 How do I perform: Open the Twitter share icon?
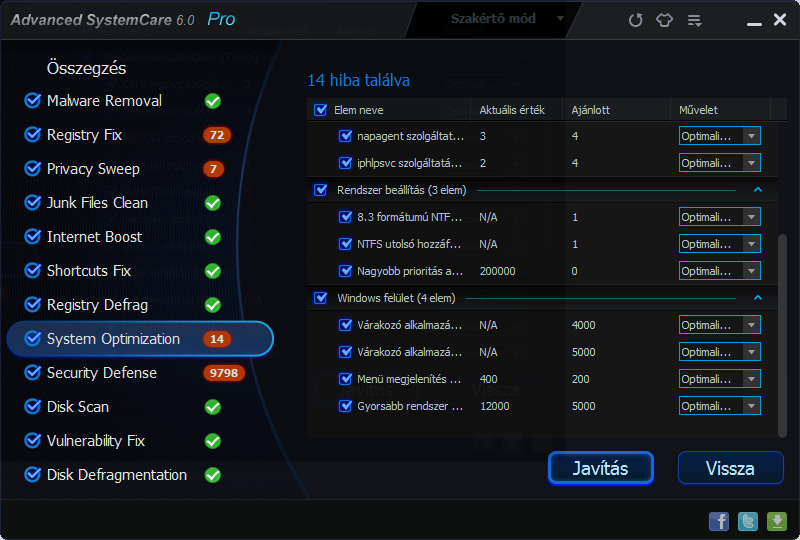[x=748, y=521]
